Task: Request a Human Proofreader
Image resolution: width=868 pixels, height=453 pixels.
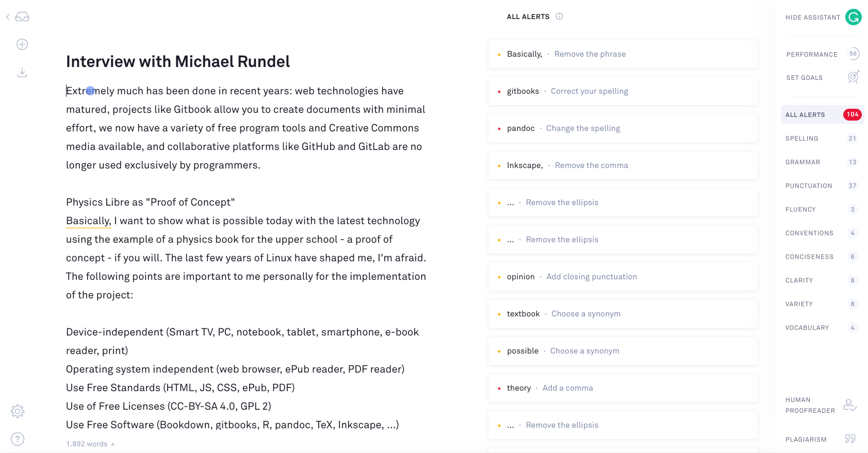Action: point(810,405)
